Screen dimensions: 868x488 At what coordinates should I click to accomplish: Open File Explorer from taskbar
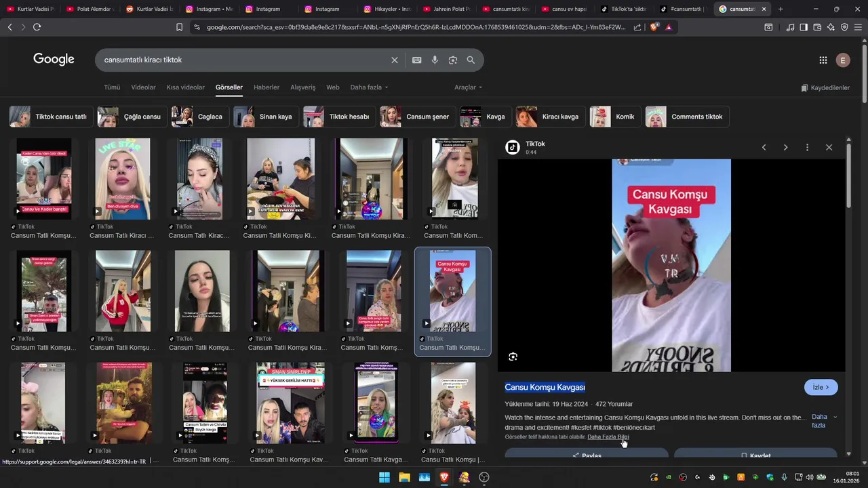[404, 477]
